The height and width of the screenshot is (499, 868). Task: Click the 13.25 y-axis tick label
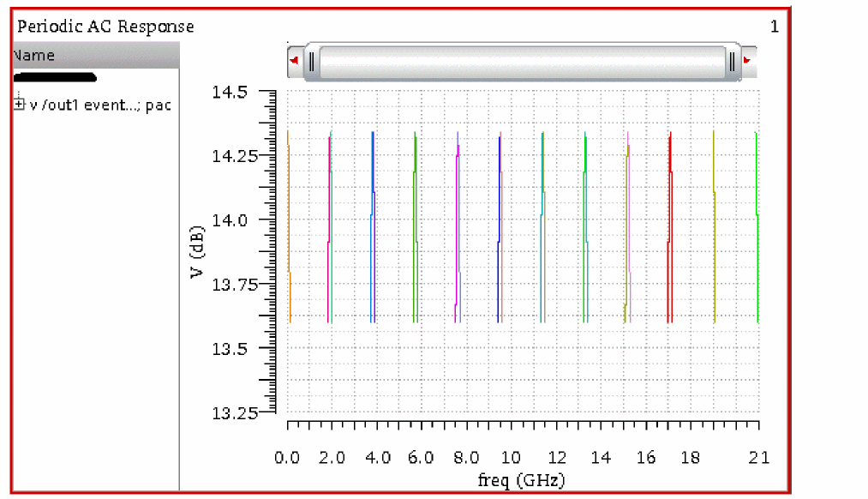(x=235, y=413)
